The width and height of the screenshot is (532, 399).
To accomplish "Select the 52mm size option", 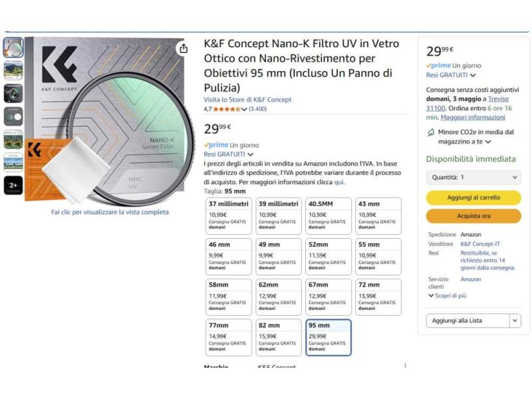I will 329,257.
